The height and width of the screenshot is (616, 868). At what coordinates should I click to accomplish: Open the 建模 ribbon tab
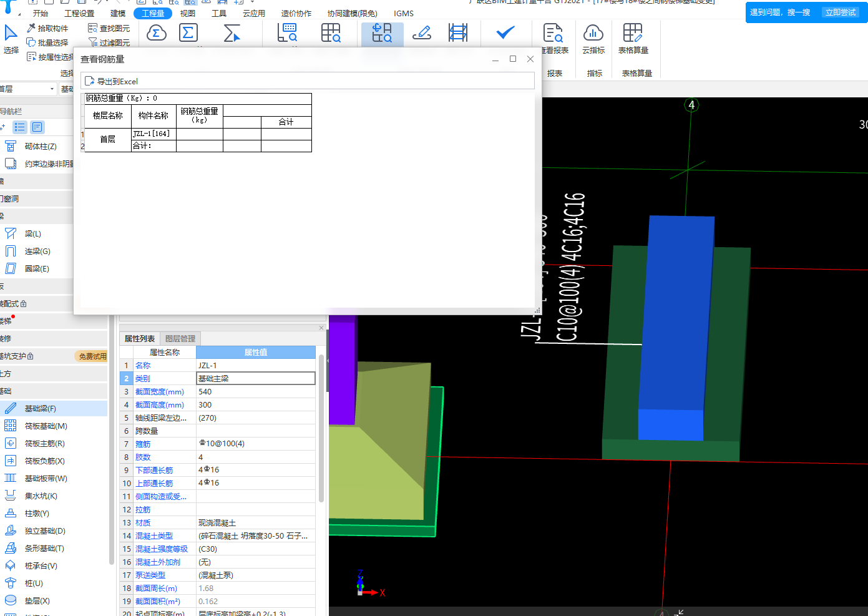pyautogui.click(x=118, y=13)
